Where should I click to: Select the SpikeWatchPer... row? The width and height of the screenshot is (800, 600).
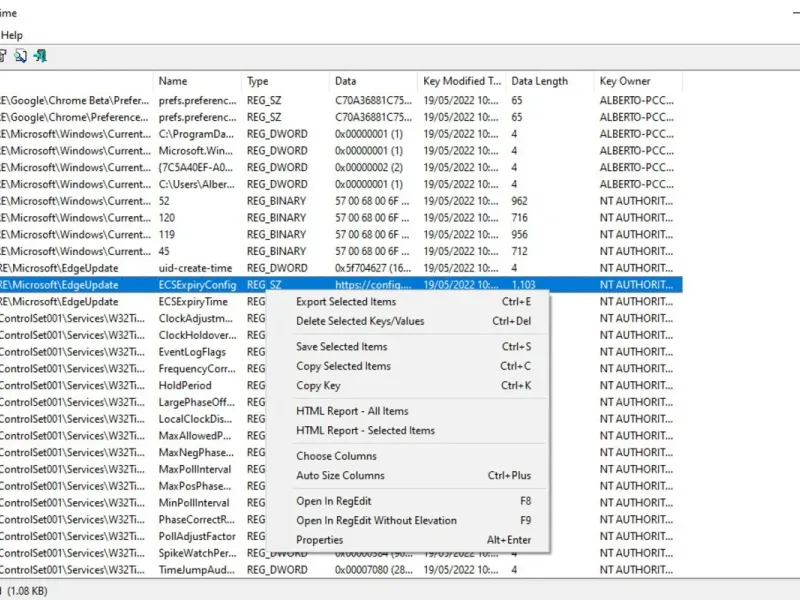click(x=341, y=553)
